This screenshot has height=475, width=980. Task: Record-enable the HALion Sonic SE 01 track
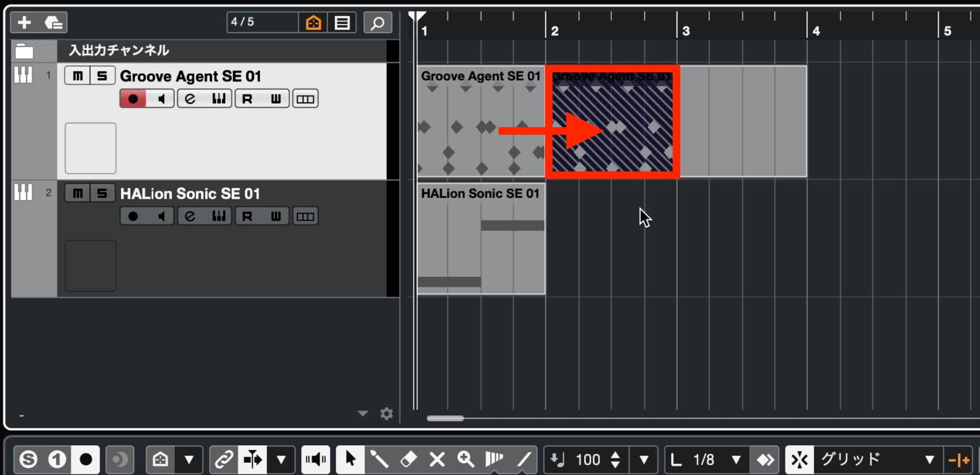(133, 216)
